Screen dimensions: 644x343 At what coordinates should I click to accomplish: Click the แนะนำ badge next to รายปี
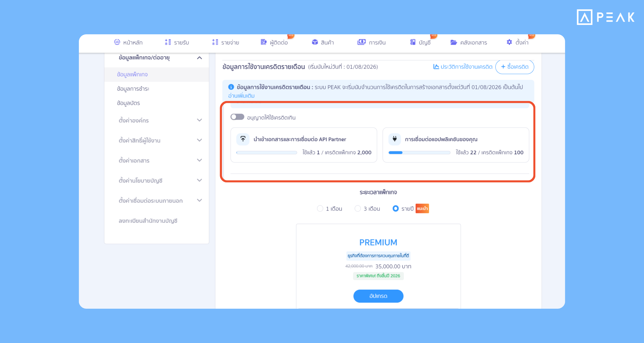click(x=422, y=208)
